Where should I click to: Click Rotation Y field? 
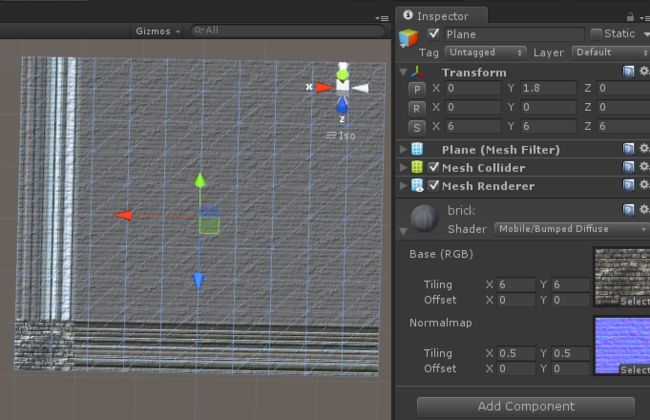coord(548,107)
